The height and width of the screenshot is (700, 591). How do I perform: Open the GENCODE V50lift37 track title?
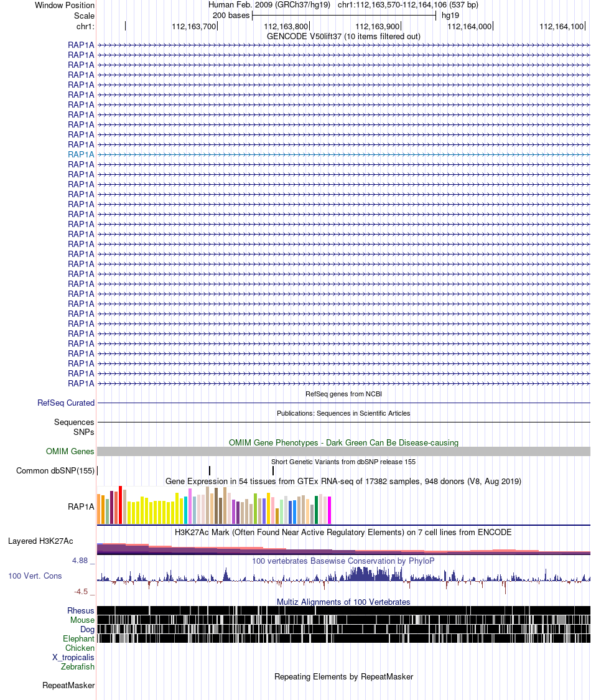tap(343, 36)
